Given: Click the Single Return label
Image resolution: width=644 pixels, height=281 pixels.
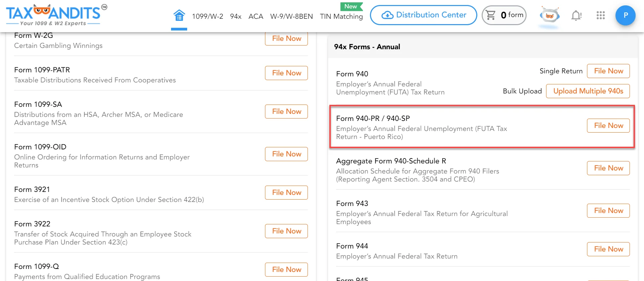Looking at the screenshot, I should coord(561,71).
